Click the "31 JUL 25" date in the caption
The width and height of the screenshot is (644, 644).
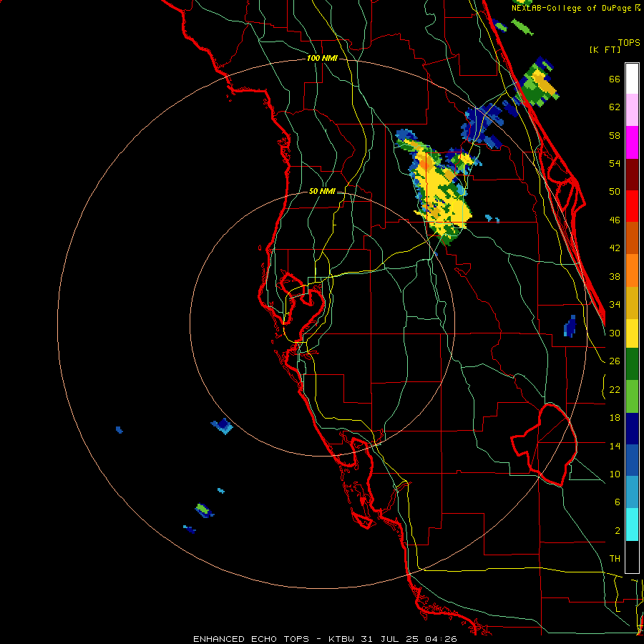point(390,639)
